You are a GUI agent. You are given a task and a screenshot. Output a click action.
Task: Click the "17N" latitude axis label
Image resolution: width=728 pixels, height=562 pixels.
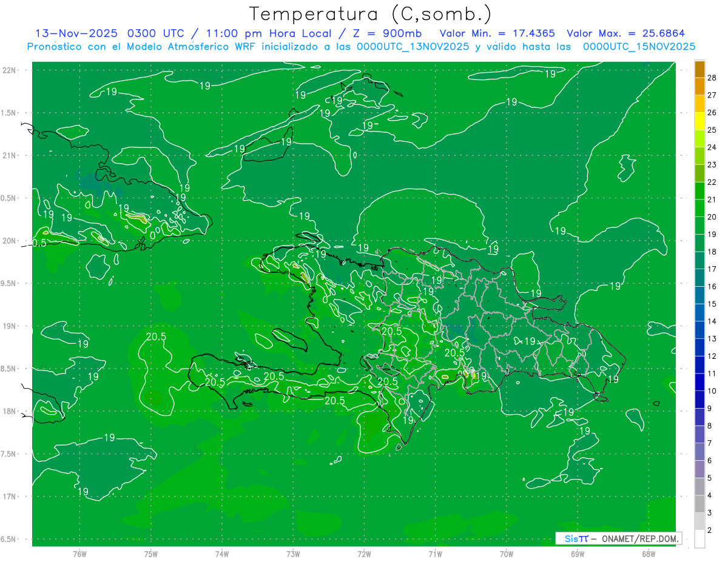tap(9, 497)
